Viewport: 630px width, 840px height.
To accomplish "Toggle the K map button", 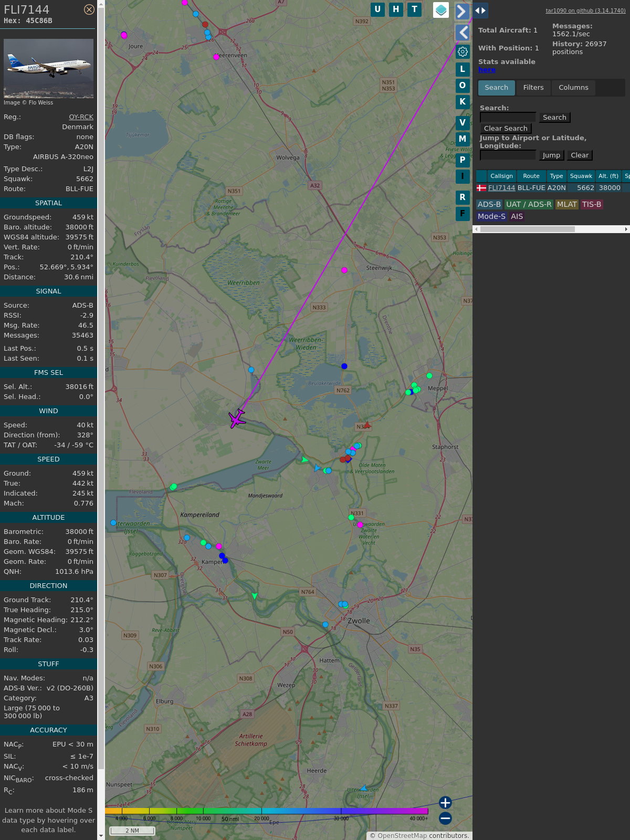I will click(x=463, y=101).
